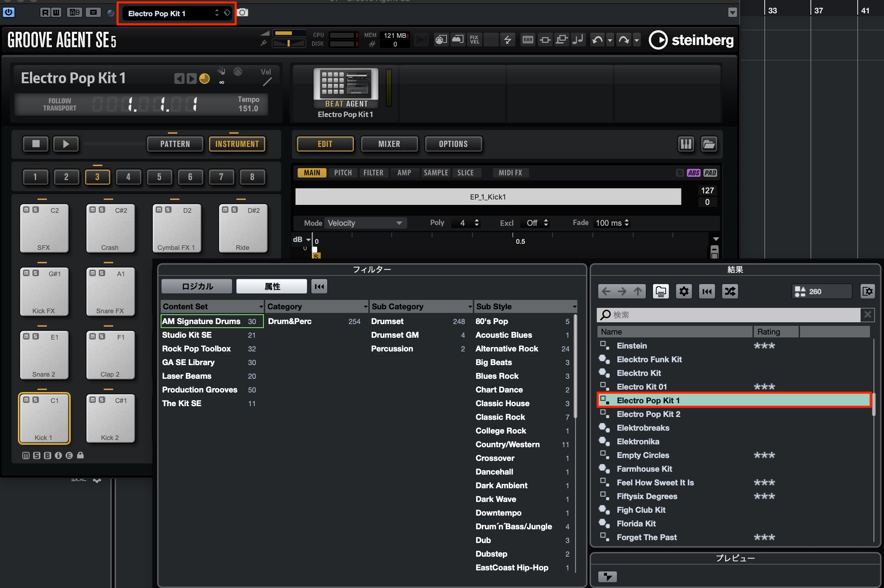This screenshot has height=588, width=884.
Task: Open the load folder icon
Action: (x=709, y=144)
